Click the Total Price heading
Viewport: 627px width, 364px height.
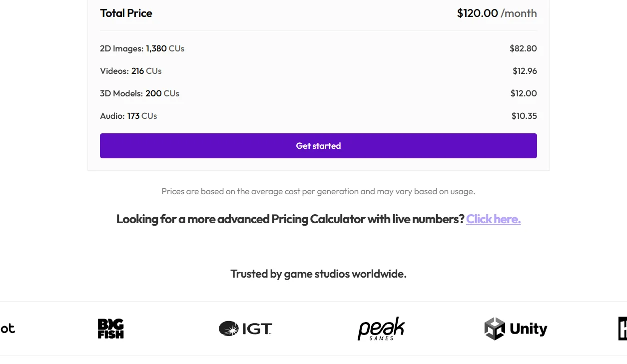tap(126, 13)
